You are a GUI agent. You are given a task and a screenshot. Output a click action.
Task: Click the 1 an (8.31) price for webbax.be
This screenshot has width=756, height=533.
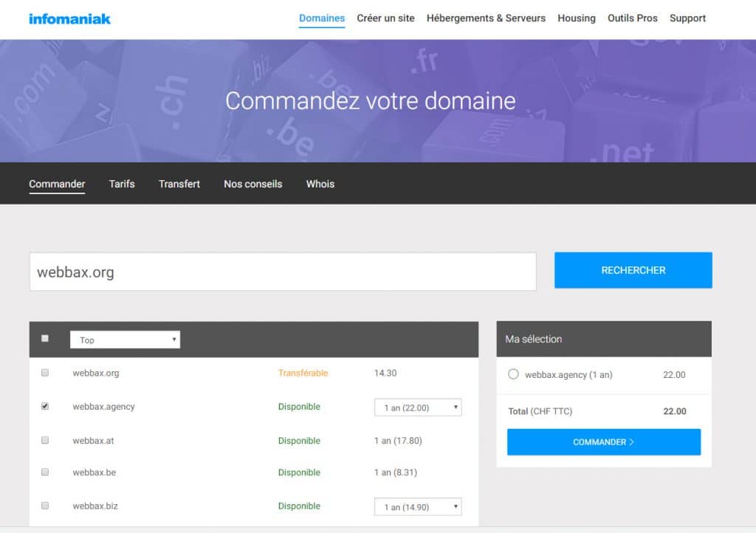coord(396,472)
